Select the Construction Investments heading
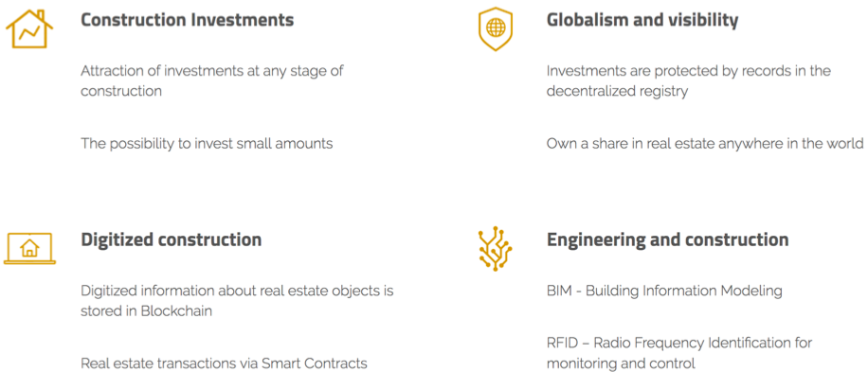Image resolution: width=868 pixels, height=372 pixels. (187, 21)
